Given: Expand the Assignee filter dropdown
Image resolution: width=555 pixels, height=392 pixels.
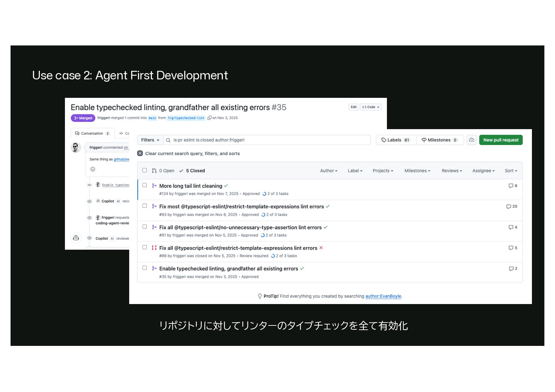Looking at the screenshot, I should 483,171.
